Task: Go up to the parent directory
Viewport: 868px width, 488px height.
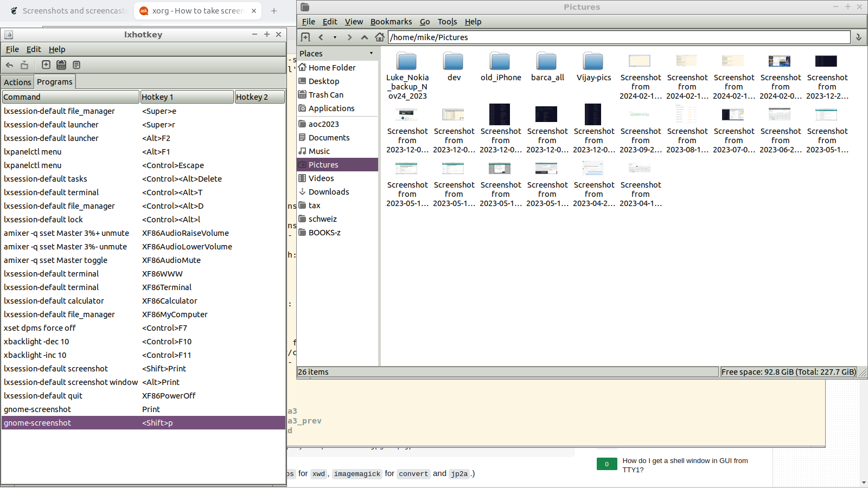Action: [364, 37]
